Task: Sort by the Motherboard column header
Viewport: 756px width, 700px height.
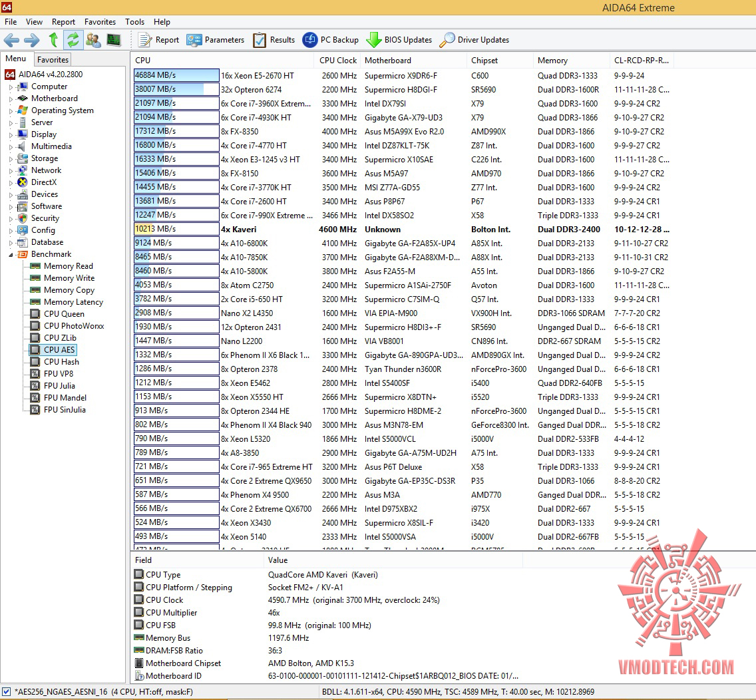Action: (414, 61)
